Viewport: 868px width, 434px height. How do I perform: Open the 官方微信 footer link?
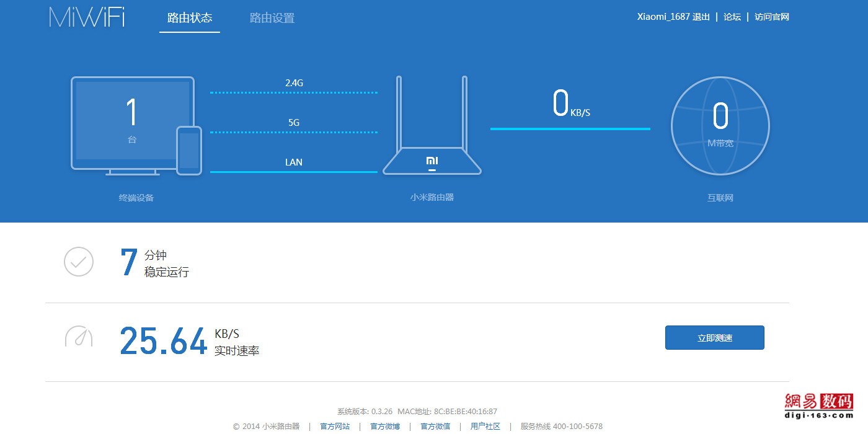coord(435,426)
